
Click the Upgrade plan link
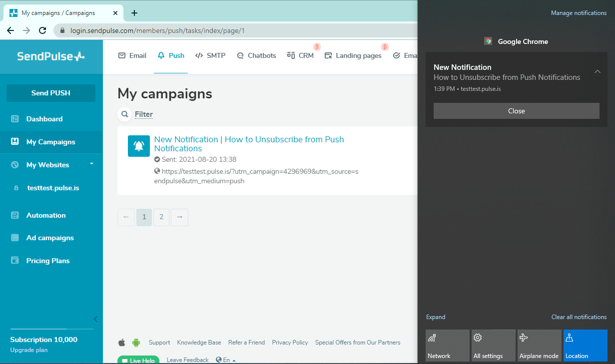pos(29,350)
